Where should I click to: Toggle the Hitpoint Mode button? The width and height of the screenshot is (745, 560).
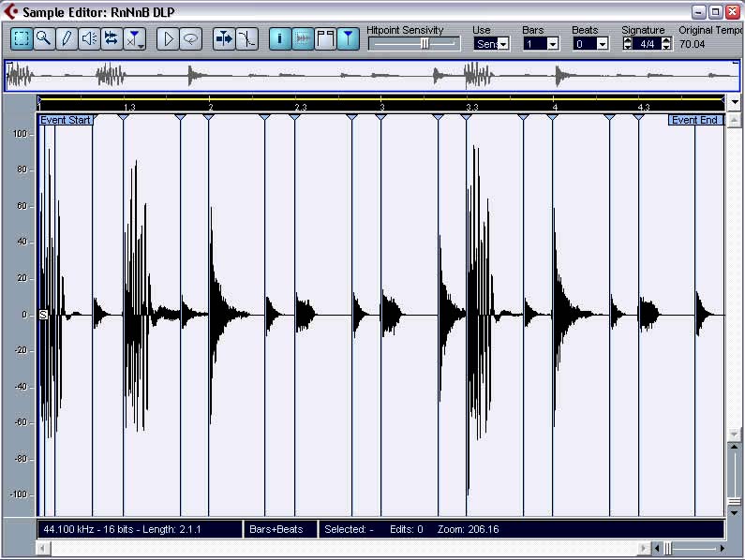tap(348, 38)
